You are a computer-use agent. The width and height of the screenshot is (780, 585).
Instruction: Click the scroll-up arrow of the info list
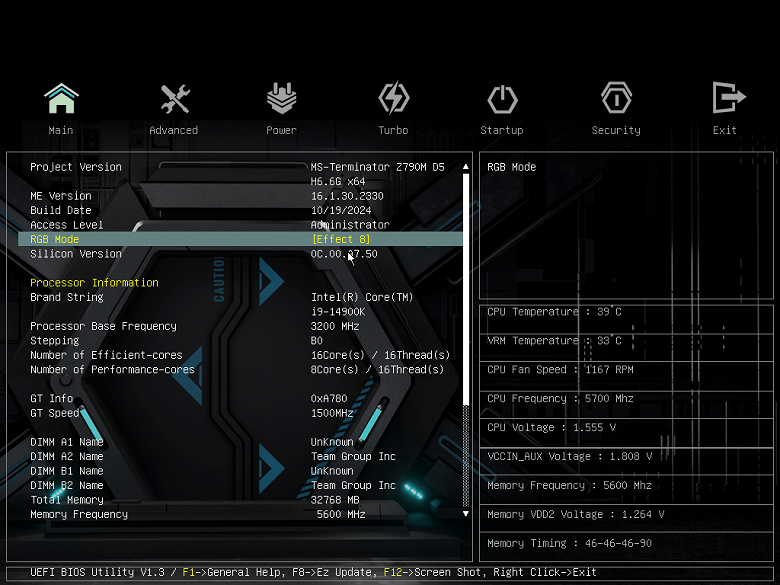point(466,167)
